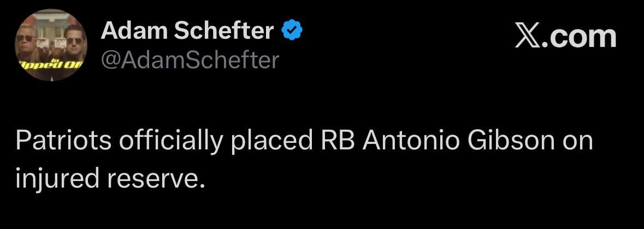
Task: Select the Adam Schefter display name
Action: [187, 32]
